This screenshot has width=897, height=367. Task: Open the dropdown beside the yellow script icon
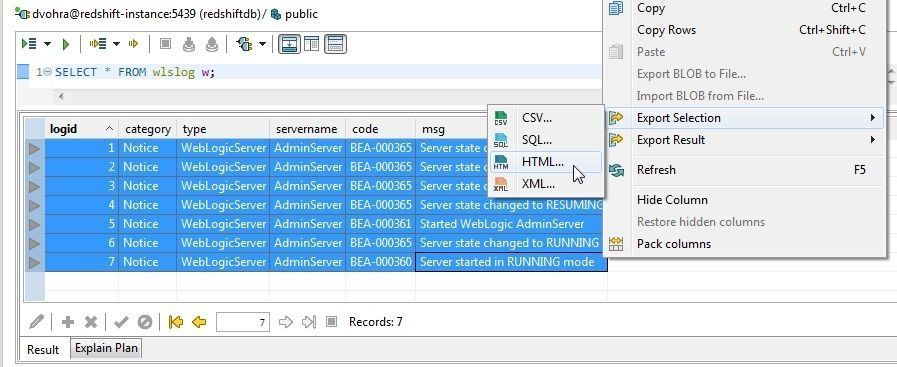click(x=116, y=44)
